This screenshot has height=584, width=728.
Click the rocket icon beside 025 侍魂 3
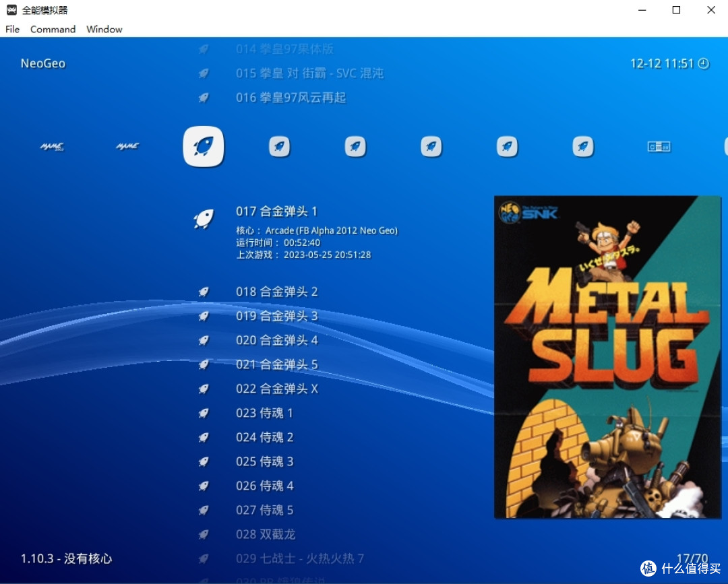click(204, 461)
